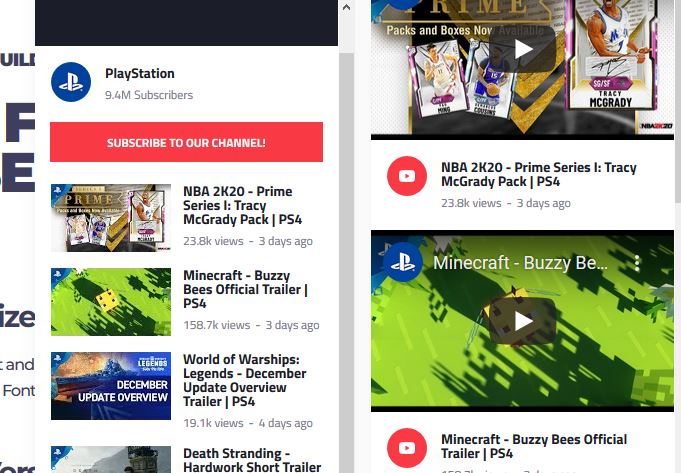Screen dimensions: 681x473
Task: Open the Death Stranding video thumbnail
Action: tap(111, 460)
